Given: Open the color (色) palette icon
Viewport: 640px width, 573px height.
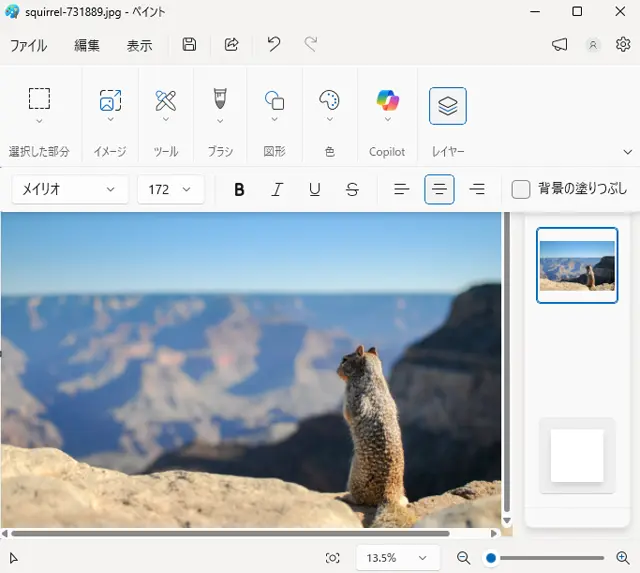Looking at the screenshot, I should click(329, 100).
